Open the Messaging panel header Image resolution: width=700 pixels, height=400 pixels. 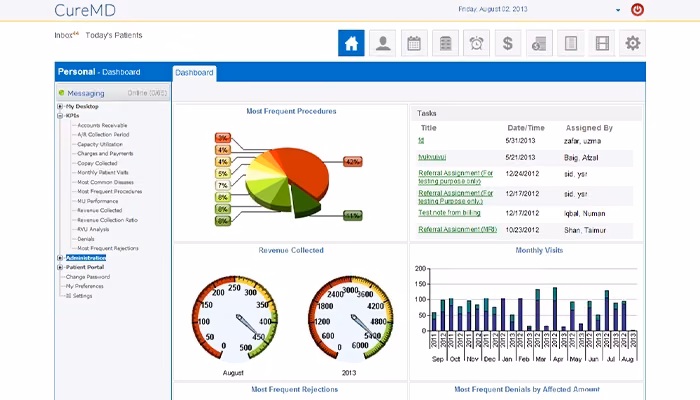112,93
